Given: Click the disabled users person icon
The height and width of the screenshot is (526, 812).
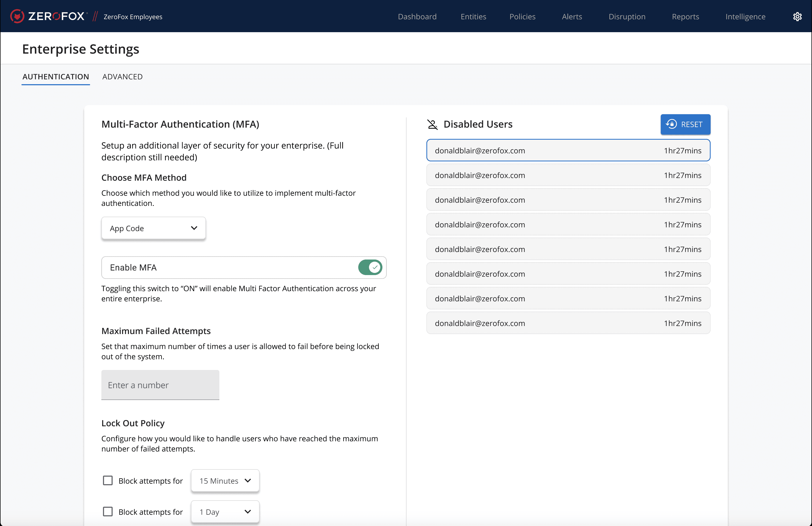Looking at the screenshot, I should point(432,124).
